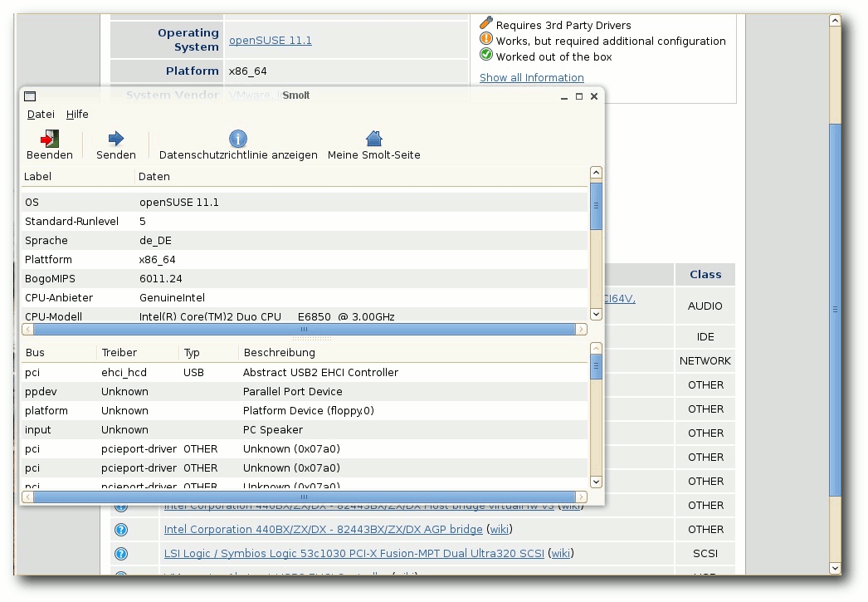
Task: Select the CPU-Anbieter GenuineIntel row
Action: (x=305, y=298)
